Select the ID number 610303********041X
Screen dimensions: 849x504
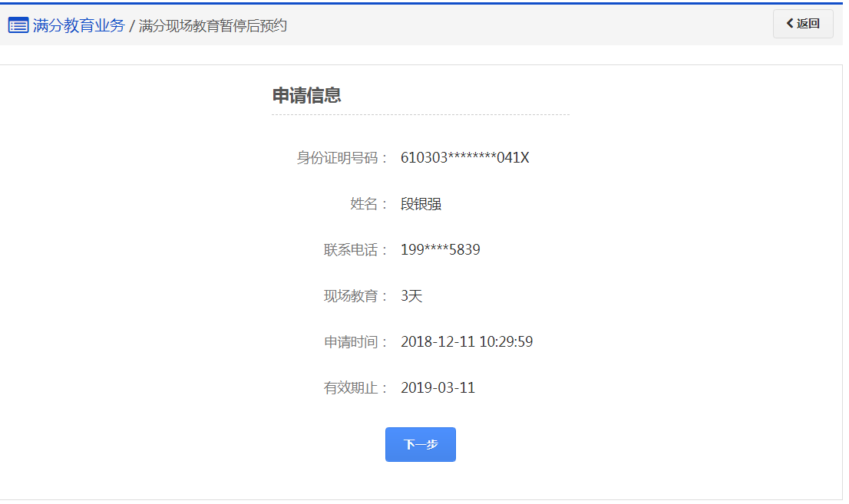click(x=464, y=158)
